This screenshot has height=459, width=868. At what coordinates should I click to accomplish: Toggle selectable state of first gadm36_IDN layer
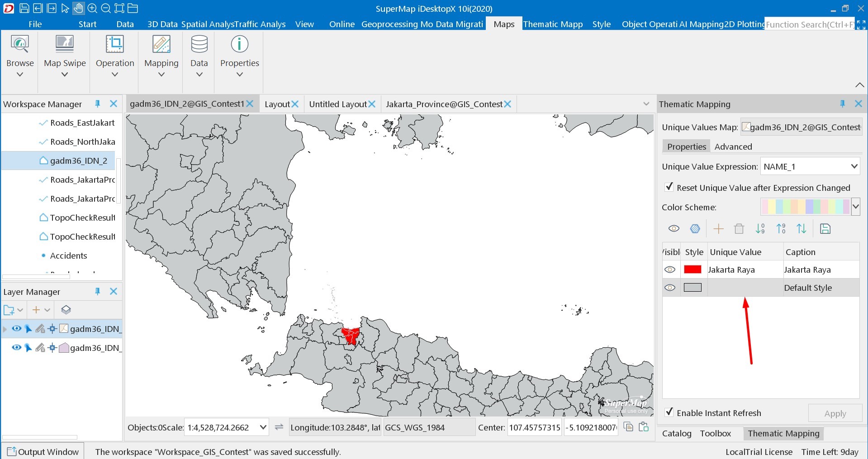coord(28,329)
